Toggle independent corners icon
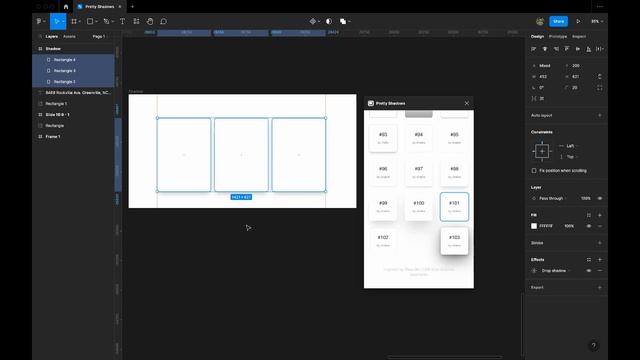Image resolution: width=640 pixels, height=360 pixels. (600, 88)
